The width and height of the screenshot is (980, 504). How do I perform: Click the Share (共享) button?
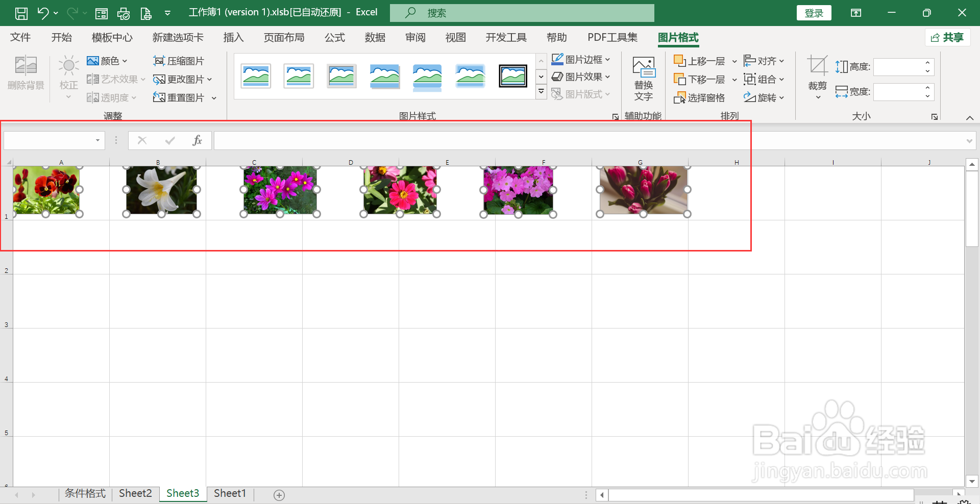tap(947, 37)
